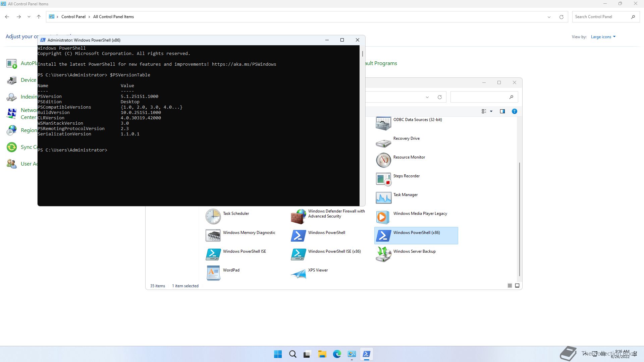Open Default Programs link
The width and height of the screenshot is (644, 362).
click(381, 63)
